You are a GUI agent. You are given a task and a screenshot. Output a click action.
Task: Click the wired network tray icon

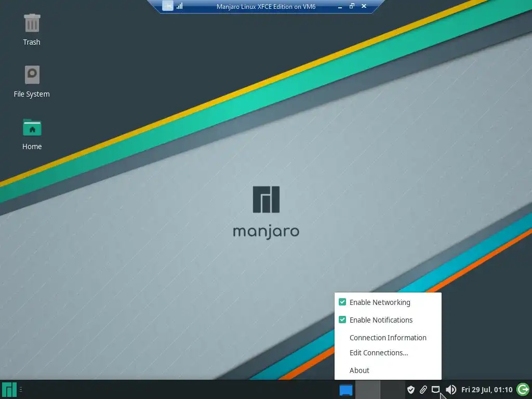(x=436, y=389)
